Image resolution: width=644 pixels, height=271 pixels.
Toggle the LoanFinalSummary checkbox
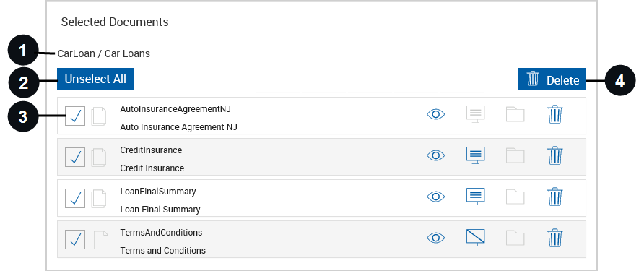(75, 198)
